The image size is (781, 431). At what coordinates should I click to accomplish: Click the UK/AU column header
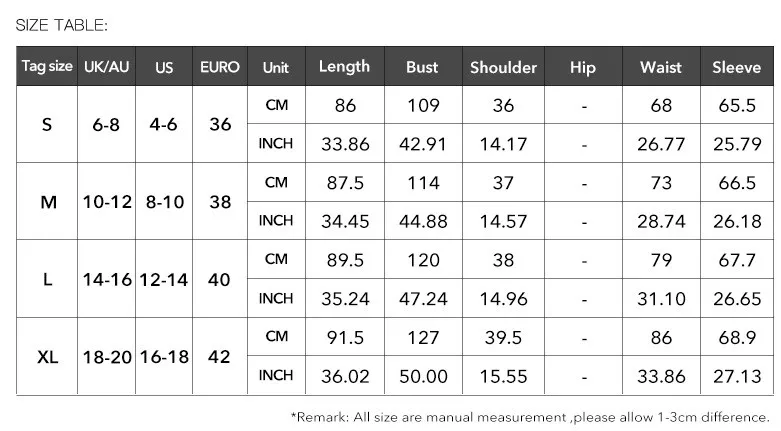[x=107, y=67]
